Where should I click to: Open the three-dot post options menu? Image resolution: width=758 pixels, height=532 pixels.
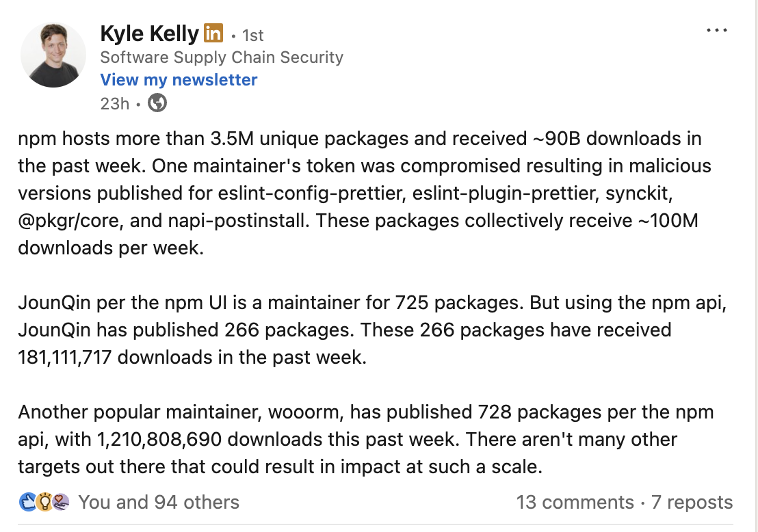click(x=716, y=31)
